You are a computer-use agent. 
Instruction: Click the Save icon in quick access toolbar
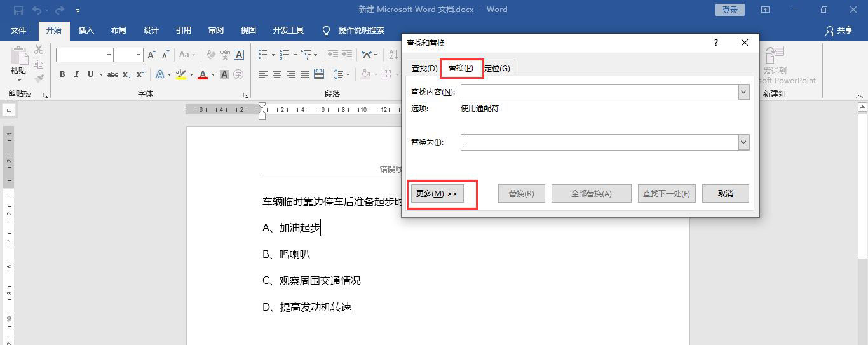pyautogui.click(x=18, y=10)
